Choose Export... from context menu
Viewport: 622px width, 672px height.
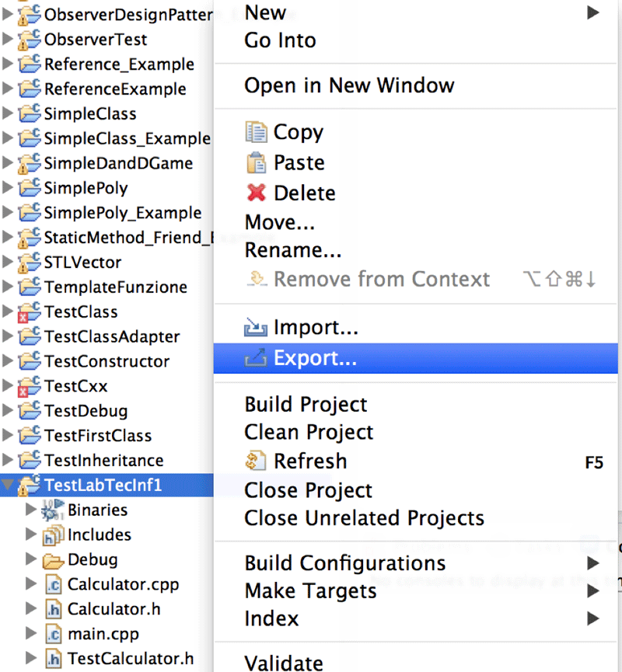click(315, 358)
